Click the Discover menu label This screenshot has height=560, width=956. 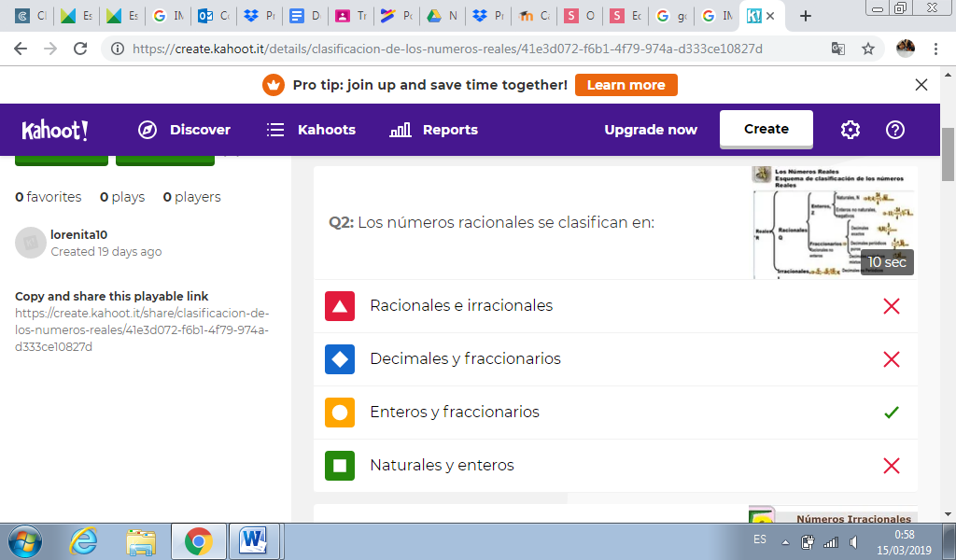pyautogui.click(x=200, y=130)
